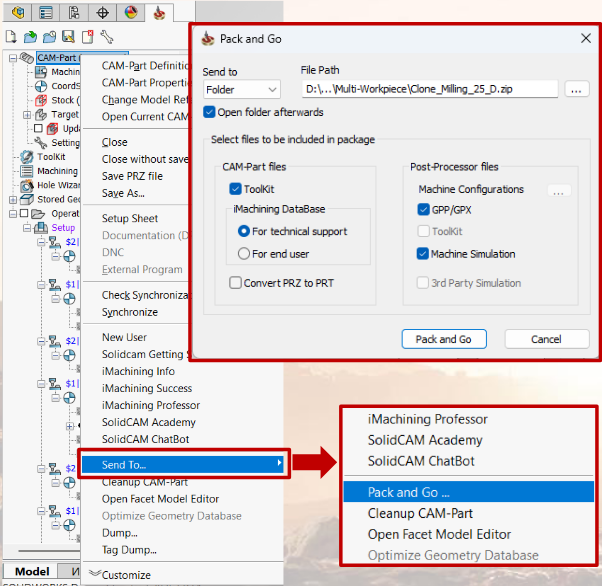Click the Hole Wizard icon in tree

26,185
